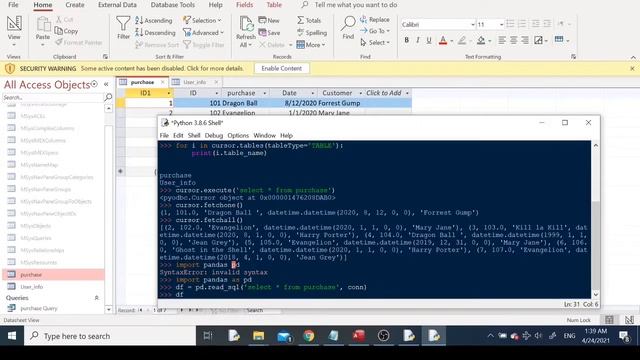Center align text in Text Formatting
This screenshot has width=640, height=360.
[x=513, y=40]
